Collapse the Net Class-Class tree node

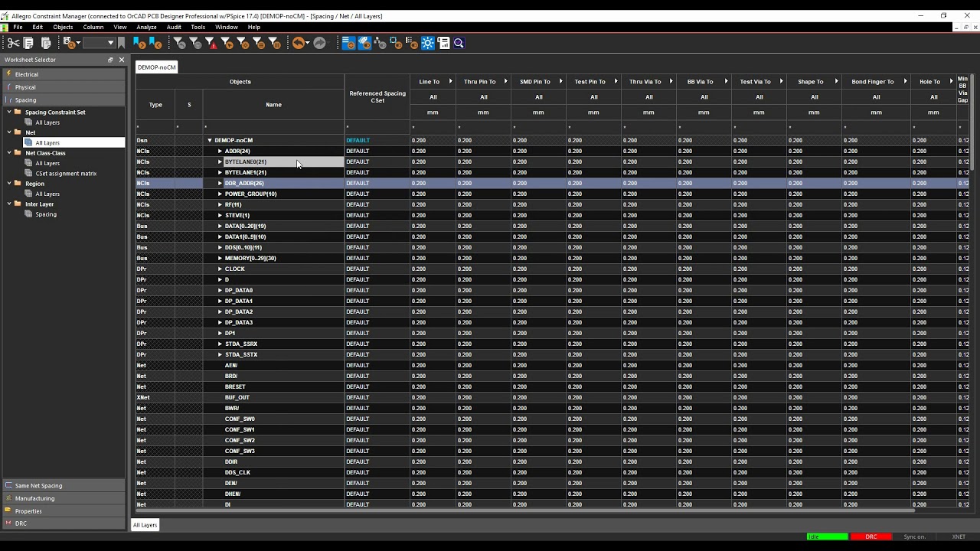tap(10, 153)
